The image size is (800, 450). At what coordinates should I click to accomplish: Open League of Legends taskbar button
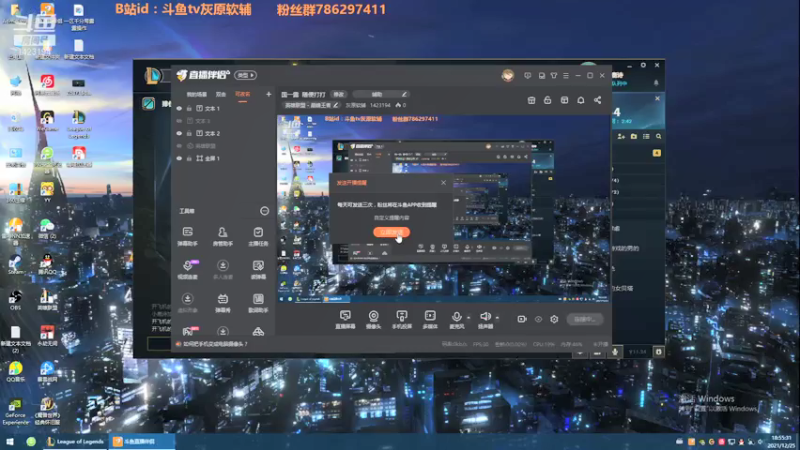[74, 442]
